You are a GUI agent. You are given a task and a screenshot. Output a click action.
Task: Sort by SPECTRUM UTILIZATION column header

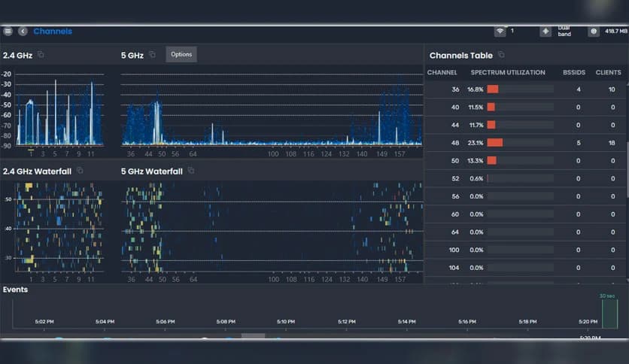[508, 72]
